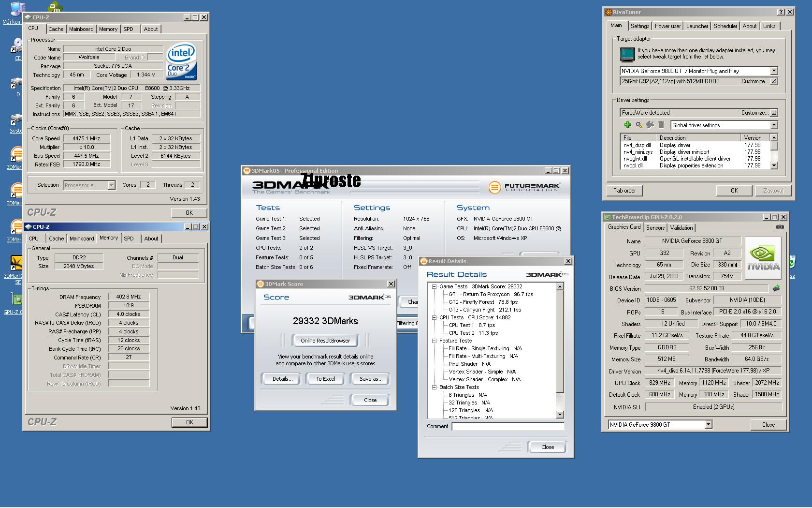
Task: Open the adapter Customize arrow in Target adapter
Action: [774, 81]
